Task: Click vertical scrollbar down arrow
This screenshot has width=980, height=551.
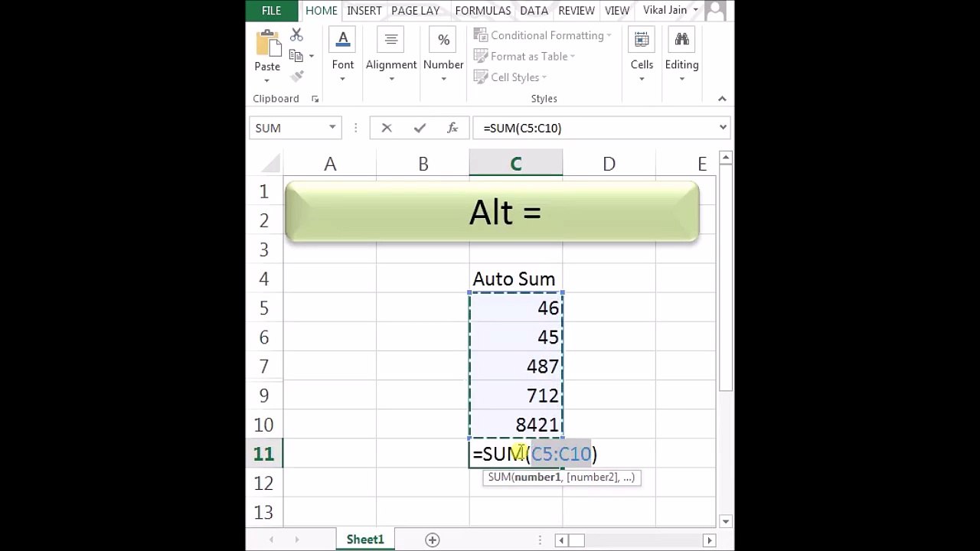Action: click(x=726, y=521)
